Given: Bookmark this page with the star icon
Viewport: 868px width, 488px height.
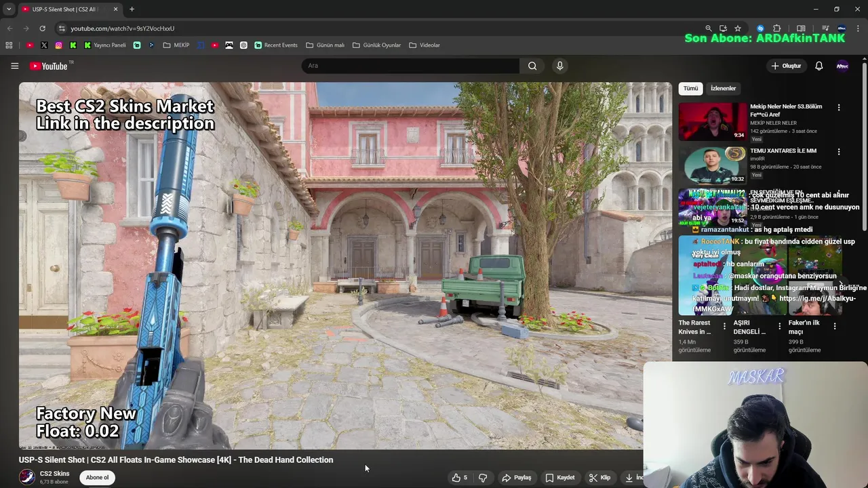Looking at the screenshot, I should coord(738,28).
